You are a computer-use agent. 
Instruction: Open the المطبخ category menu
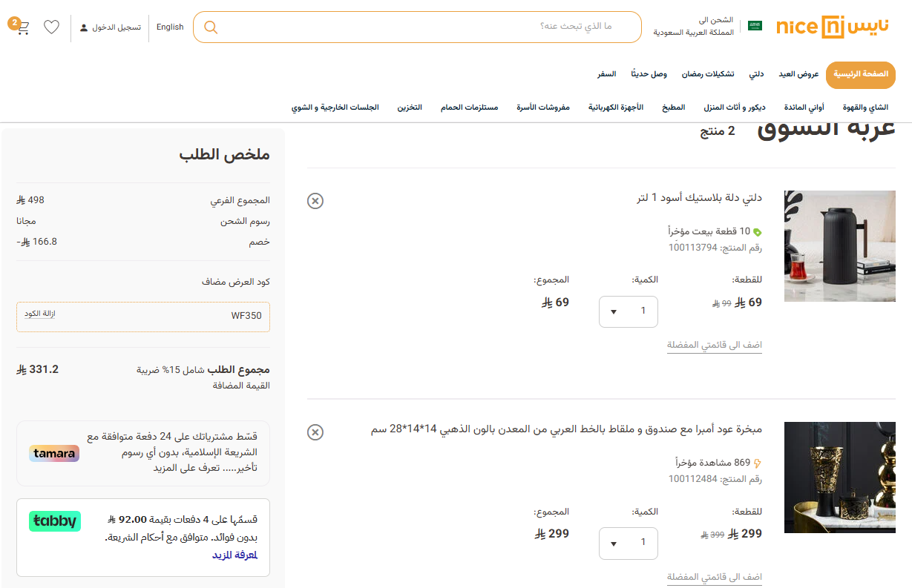[x=673, y=107]
